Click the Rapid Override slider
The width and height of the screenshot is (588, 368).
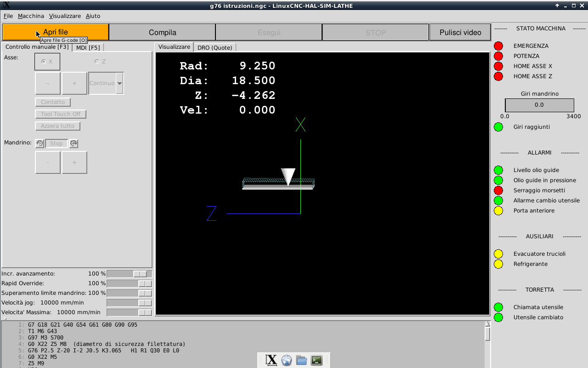click(x=129, y=283)
